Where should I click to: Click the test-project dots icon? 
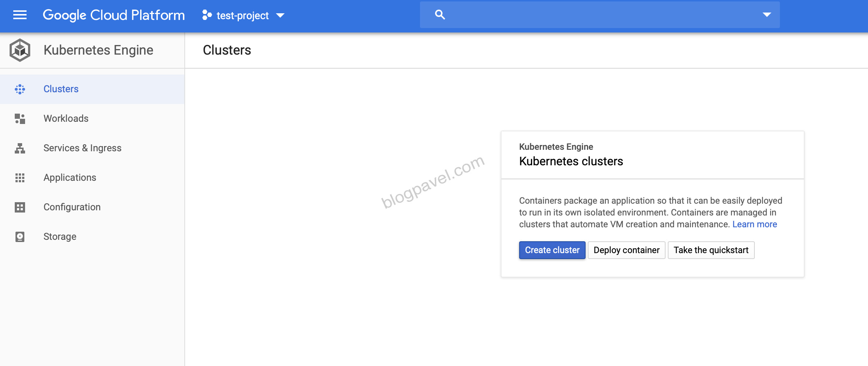207,15
